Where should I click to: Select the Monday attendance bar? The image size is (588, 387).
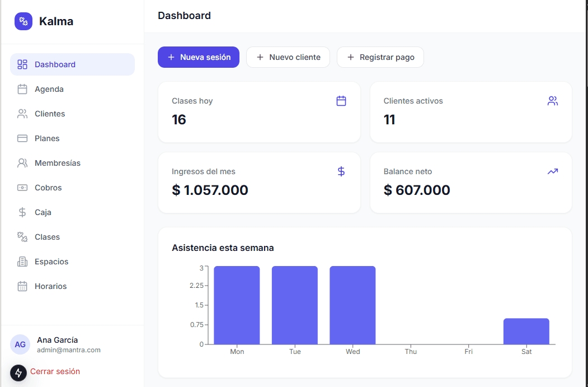coord(237,305)
